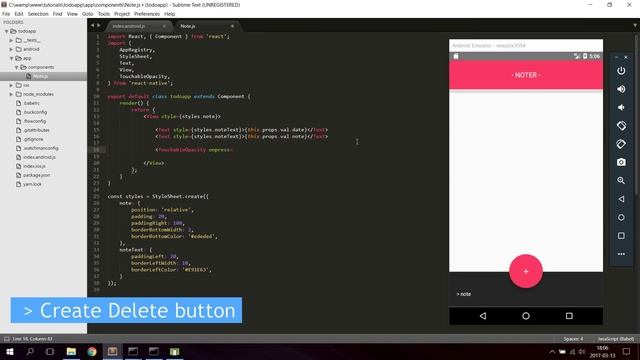Switch to the index.android.js tab
Viewport: 640px width, 360px height.
(x=129, y=26)
